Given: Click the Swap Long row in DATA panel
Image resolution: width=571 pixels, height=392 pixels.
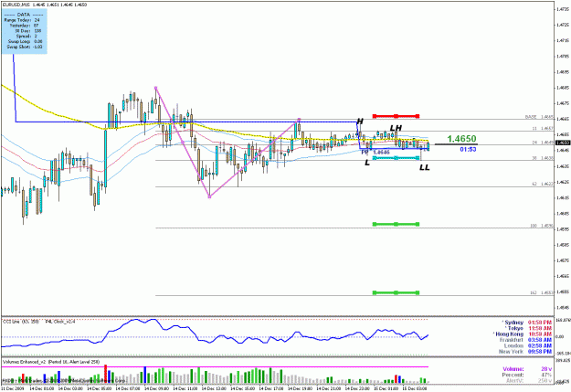Looking at the screenshot, I should [x=25, y=41].
